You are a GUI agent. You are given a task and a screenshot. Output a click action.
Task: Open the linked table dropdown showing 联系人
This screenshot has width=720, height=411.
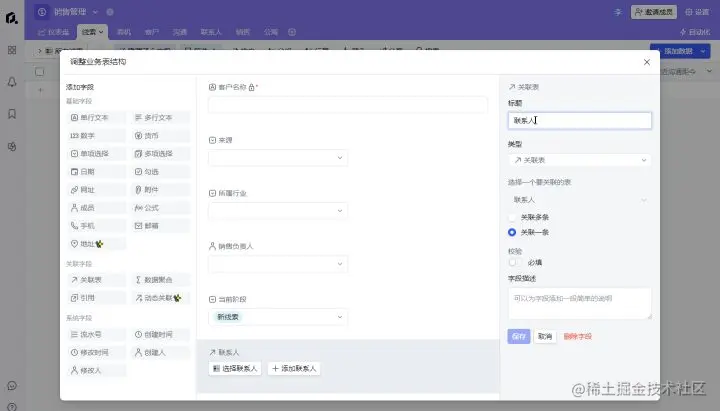579,200
